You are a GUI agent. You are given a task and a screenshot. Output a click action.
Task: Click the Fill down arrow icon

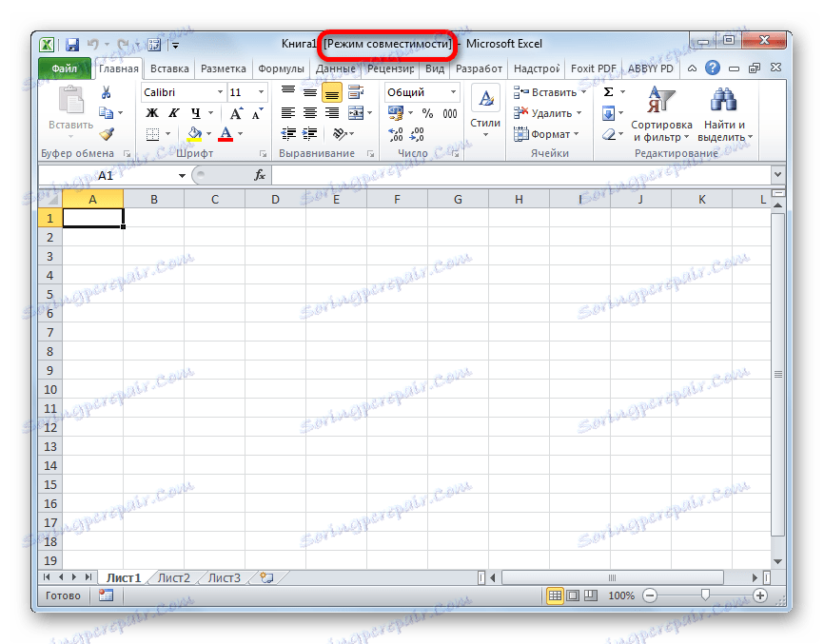click(x=609, y=113)
